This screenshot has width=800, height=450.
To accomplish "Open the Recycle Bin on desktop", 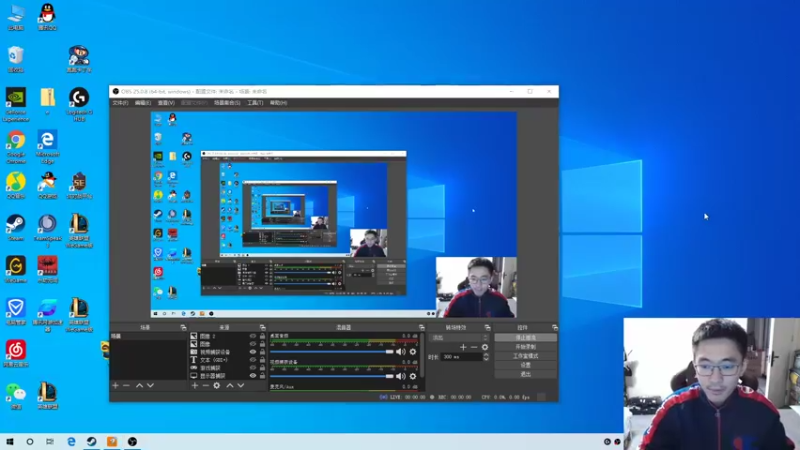I will (x=16, y=59).
